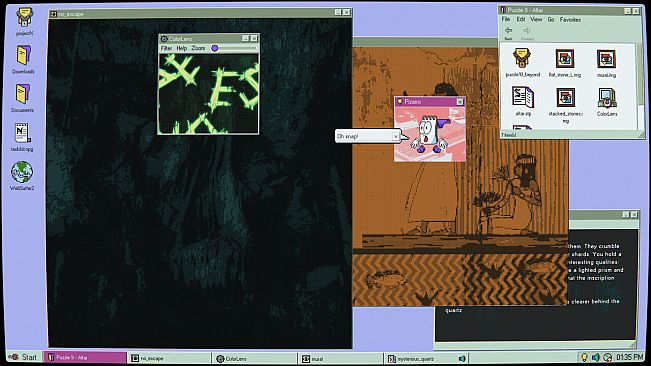651x366 pixels.
Task: Click the Zoom label in ColorLens
Action: click(198, 48)
